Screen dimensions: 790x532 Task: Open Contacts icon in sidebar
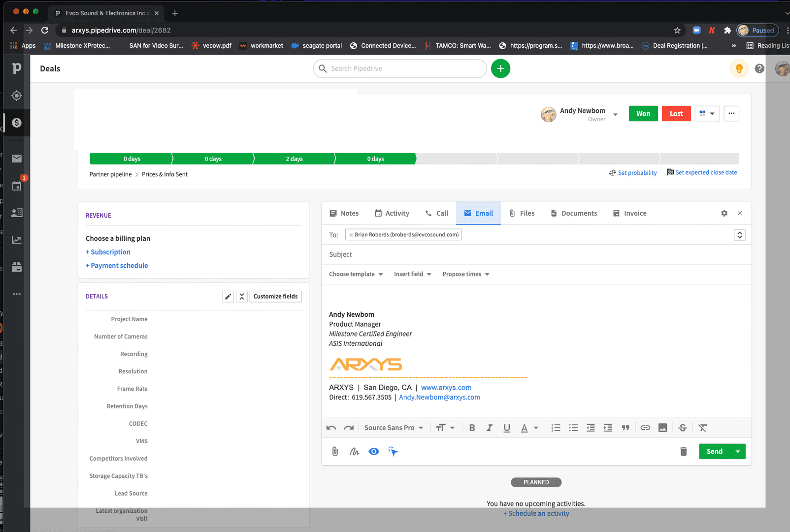coord(17,213)
